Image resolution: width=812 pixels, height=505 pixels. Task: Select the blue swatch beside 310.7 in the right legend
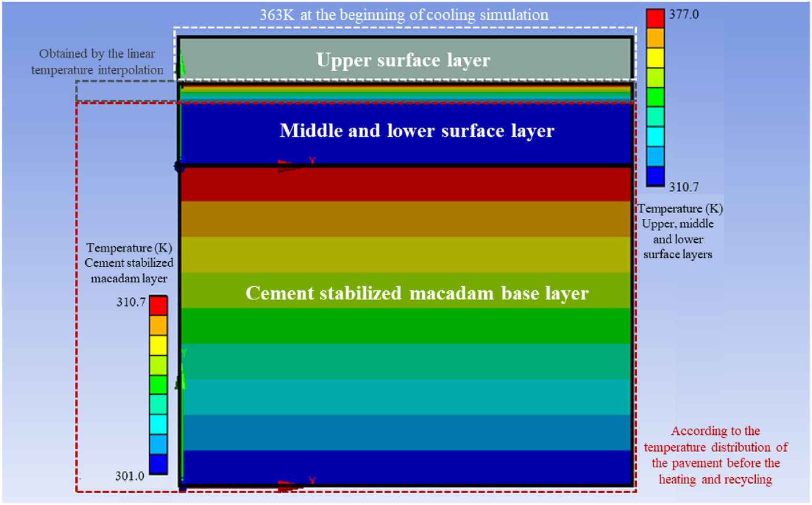pyautogui.click(x=655, y=176)
